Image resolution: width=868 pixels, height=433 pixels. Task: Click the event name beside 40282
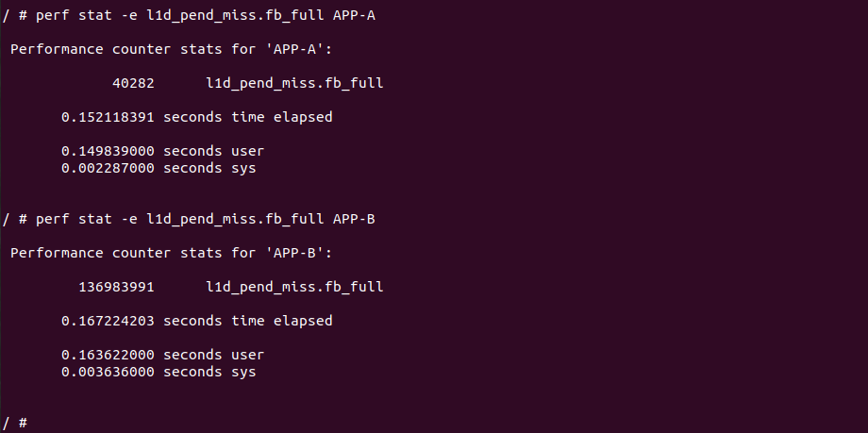tap(293, 84)
